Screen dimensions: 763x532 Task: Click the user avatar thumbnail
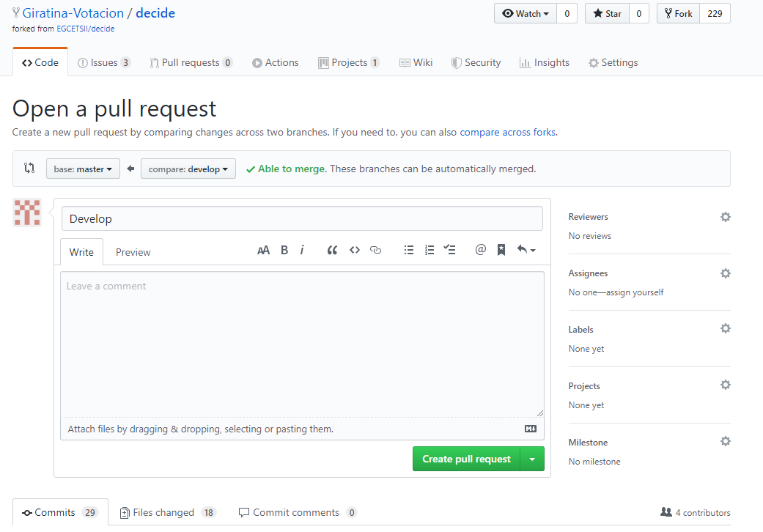point(27,213)
